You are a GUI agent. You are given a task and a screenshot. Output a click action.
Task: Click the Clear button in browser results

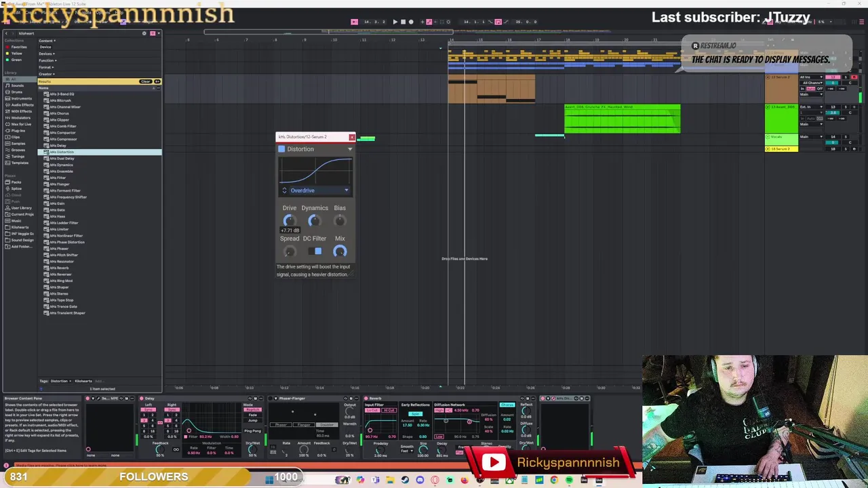pos(145,82)
